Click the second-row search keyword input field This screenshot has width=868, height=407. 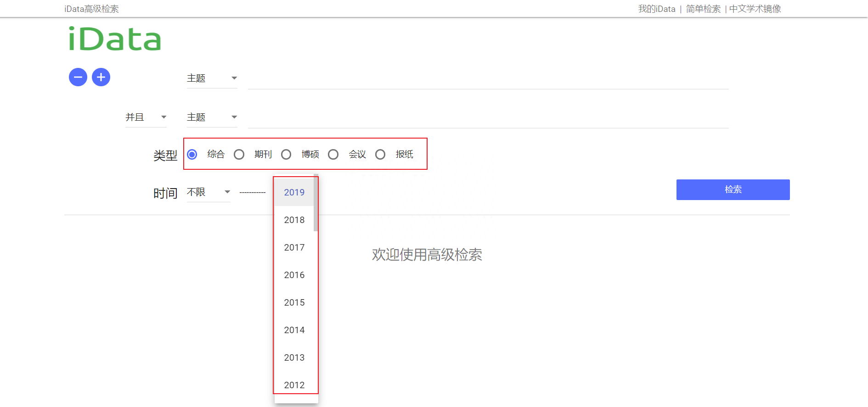[x=488, y=118]
